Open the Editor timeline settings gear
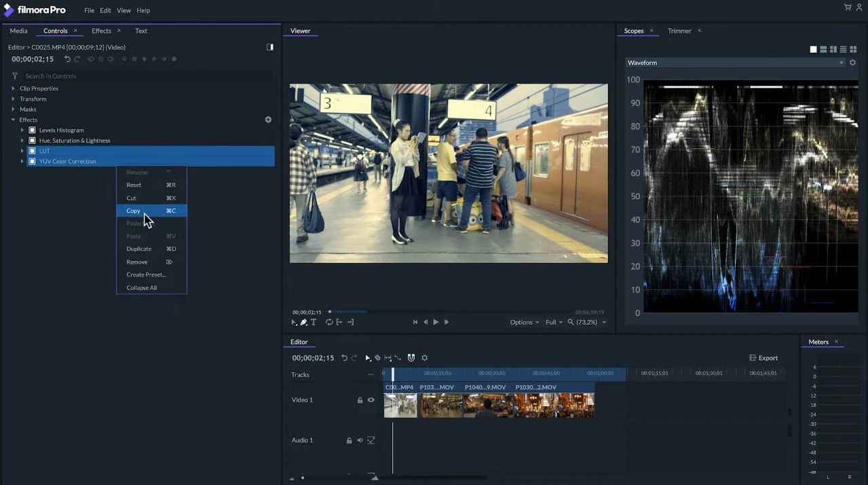868x485 pixels. 425,358
